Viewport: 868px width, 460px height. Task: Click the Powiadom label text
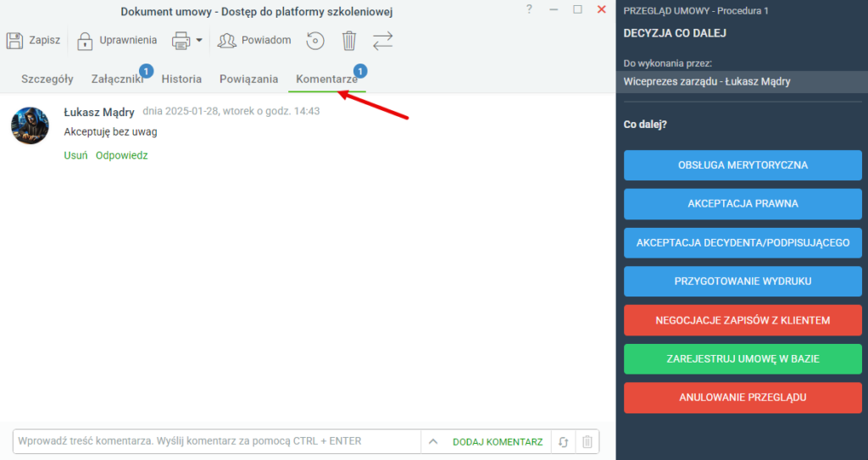pos(265,41)
